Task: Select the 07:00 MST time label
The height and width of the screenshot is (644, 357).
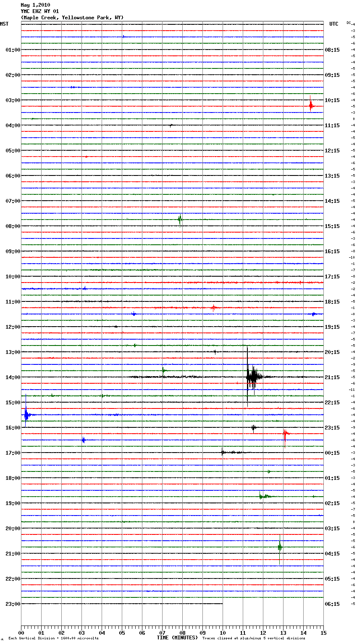Action: coord(13,201)
